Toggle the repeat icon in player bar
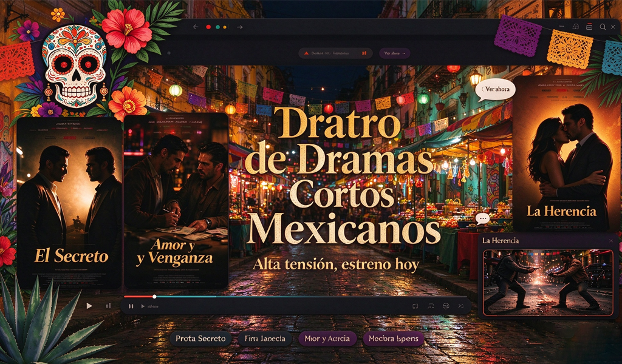Image resolution: width=622 pixels, height=364 pixels. (431, 306)
